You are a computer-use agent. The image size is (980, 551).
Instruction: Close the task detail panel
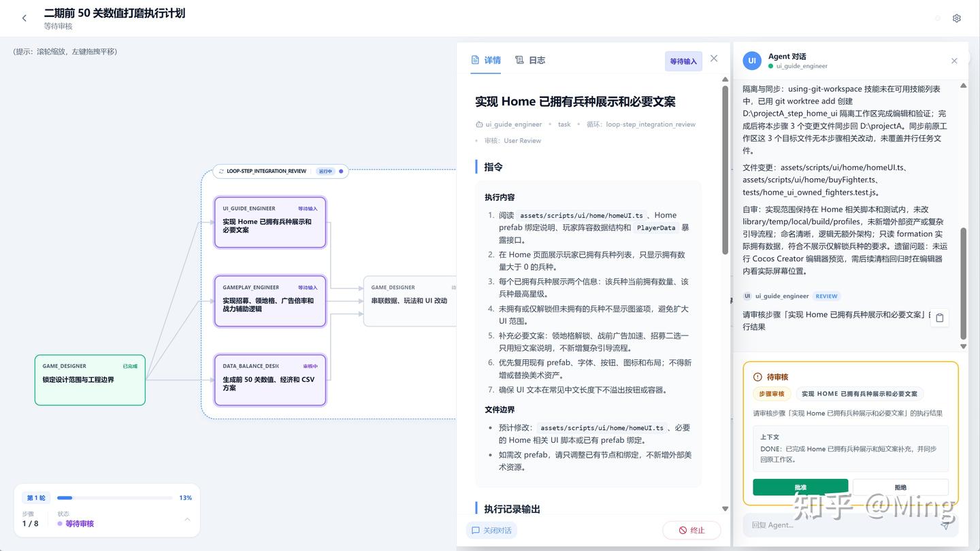coord(714,59)
